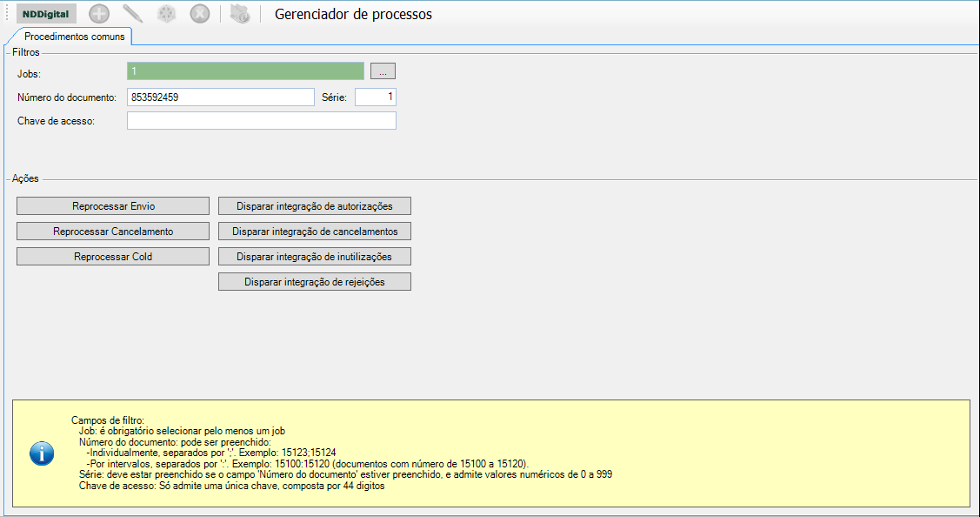This screenshot has height=517, width=980.
Task: Click the Ações group heading
Action: tap(25, 179)
